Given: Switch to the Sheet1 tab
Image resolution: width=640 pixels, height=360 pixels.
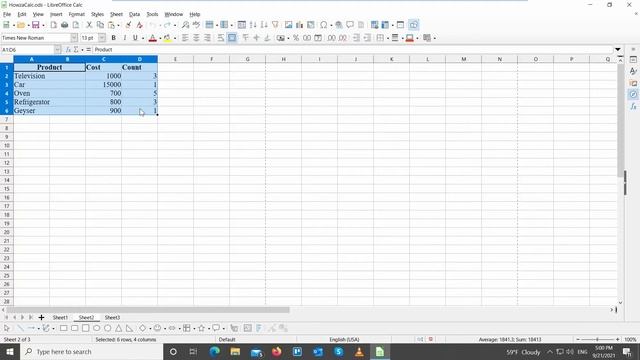Looking at the screenshot, I should (x=60, y=317).
